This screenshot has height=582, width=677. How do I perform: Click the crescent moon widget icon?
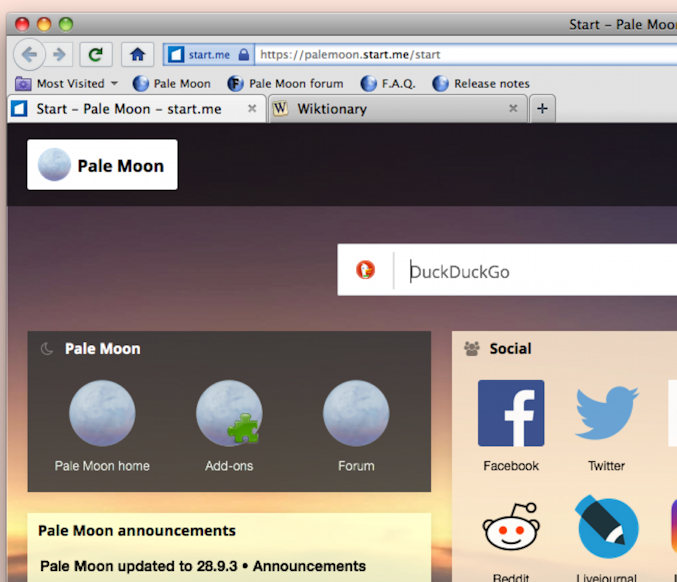tap(47, 349)
